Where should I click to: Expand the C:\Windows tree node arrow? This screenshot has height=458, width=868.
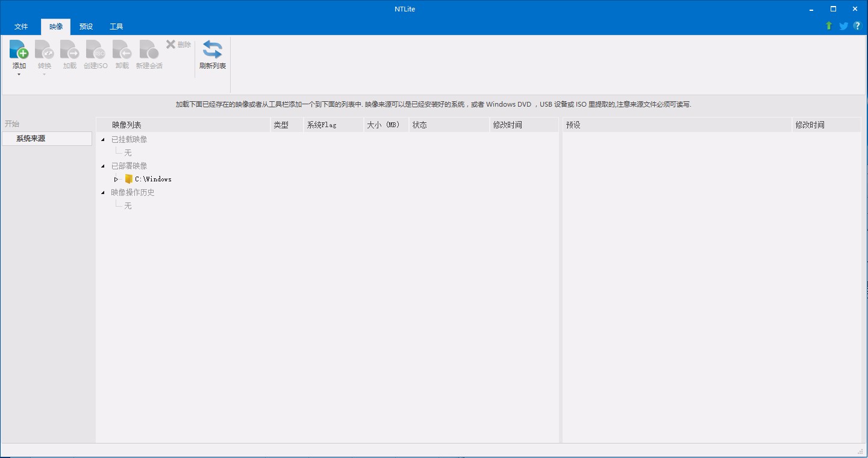pos(116,179)
